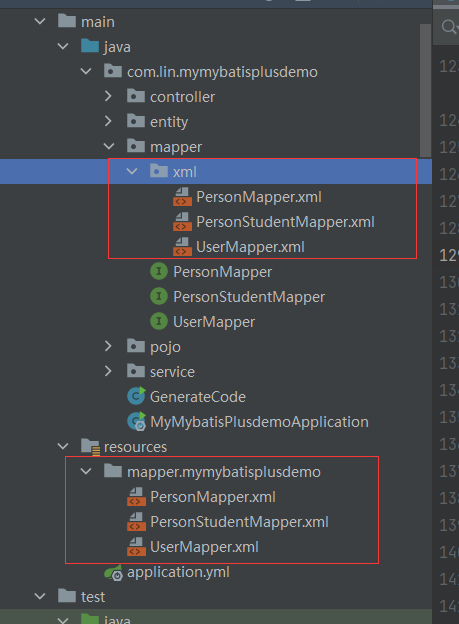
Task: Select PersonMapper.xml in the resources mapper folder
Action: 213,497
